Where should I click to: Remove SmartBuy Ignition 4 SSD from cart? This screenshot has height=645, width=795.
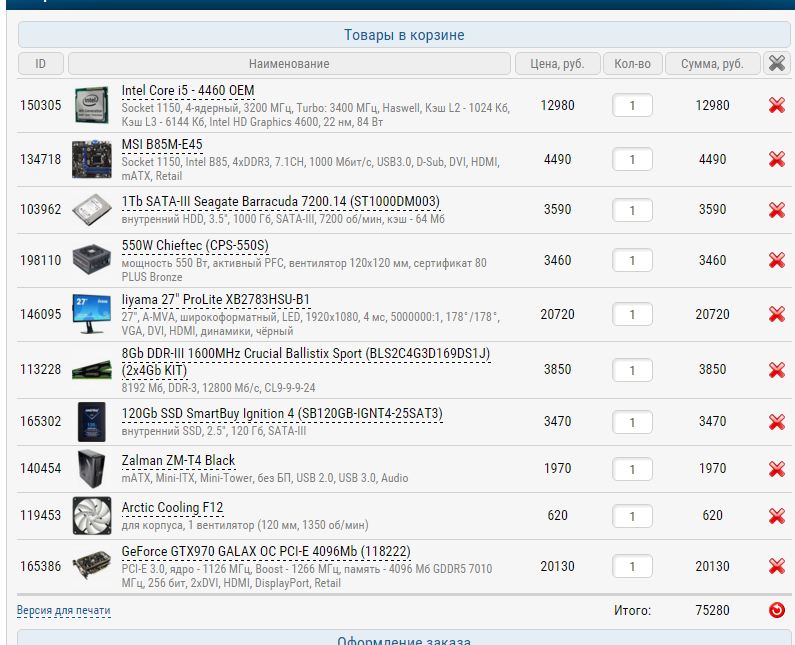point(777,422)
